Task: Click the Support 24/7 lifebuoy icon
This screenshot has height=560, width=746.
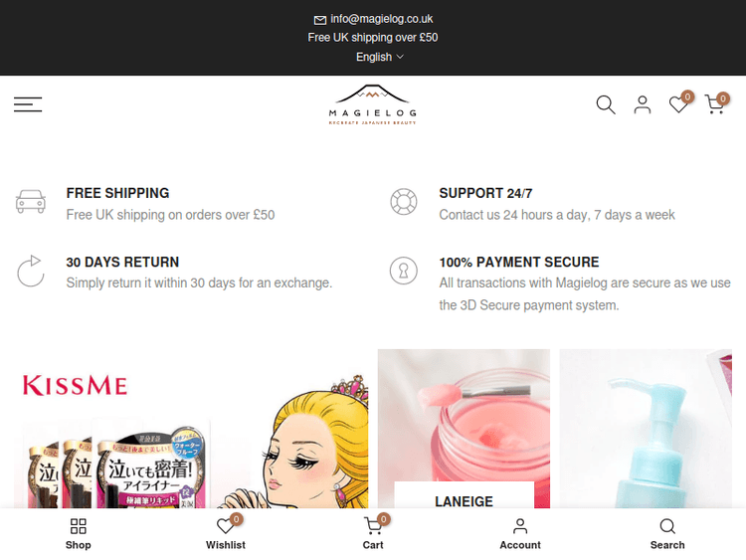Action: pos(404,202)
